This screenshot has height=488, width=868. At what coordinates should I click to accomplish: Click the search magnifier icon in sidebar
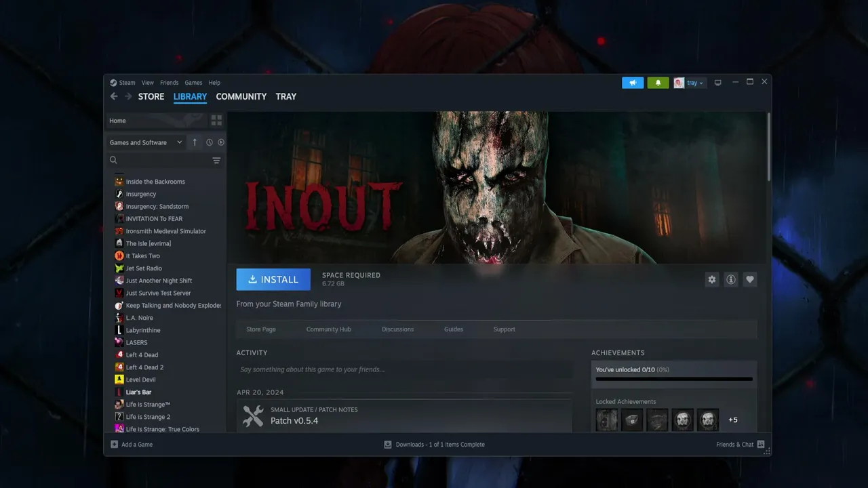click(114, 161)
